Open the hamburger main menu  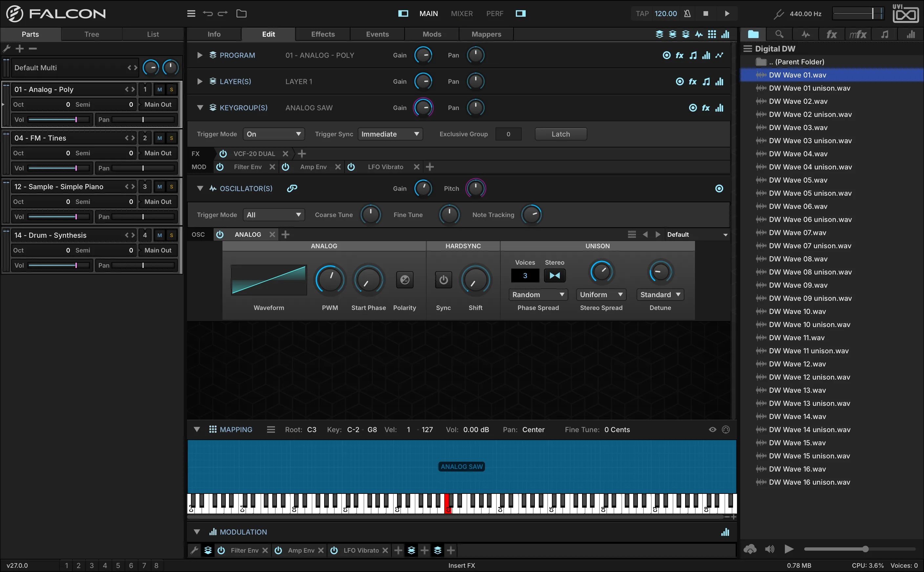coord(191,13)
